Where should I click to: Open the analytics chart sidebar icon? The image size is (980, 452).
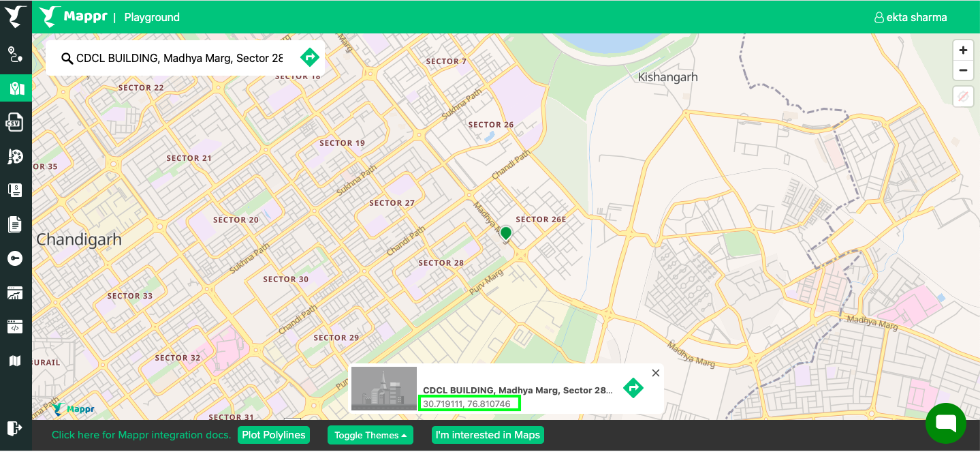pos(15,292)
